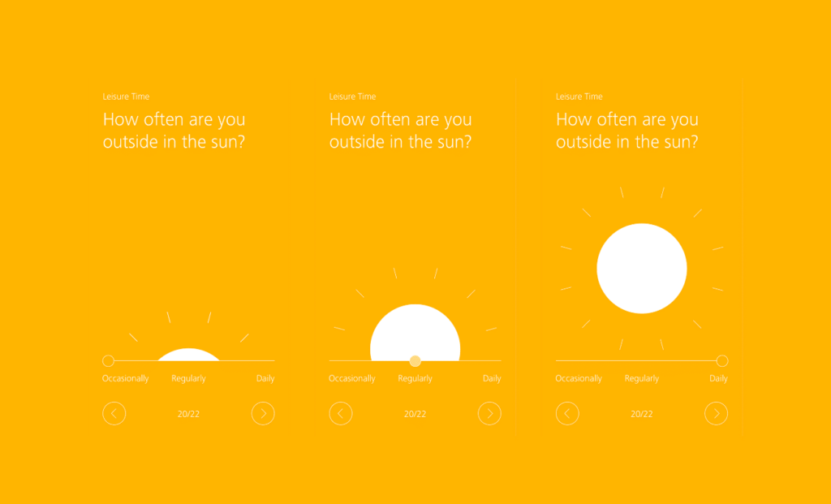Click the half-risen sun in middle panel
This screenshot has height=504, width=831.
point(415,332)
